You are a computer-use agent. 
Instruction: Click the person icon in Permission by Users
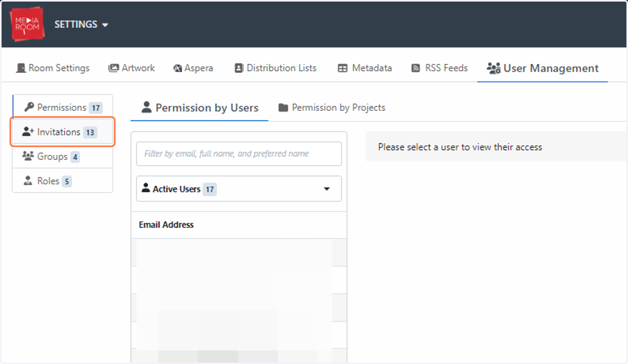coord(147,108)
